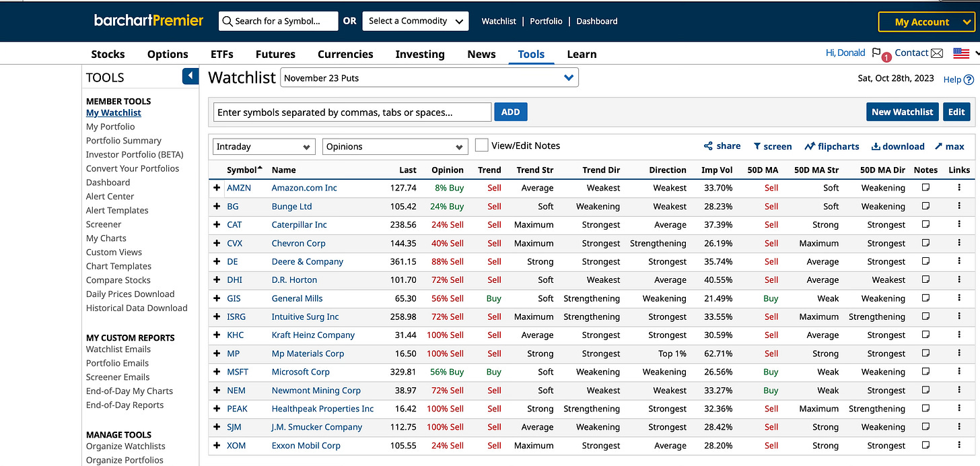980x466 pixels.
Task: Open the notes icon for CAT
Action: coord(925,224)
